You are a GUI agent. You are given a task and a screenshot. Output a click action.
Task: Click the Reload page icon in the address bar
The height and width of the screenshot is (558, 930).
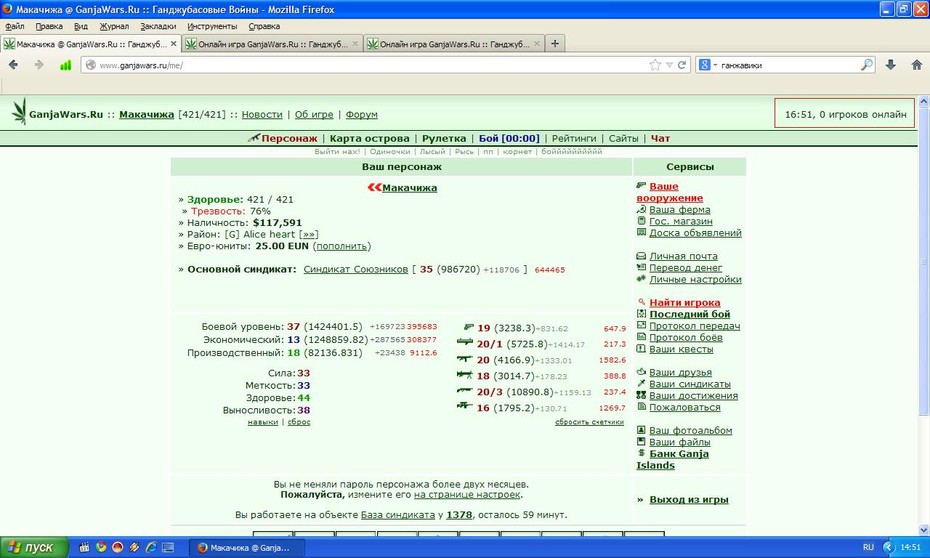[x=682, y=65]
